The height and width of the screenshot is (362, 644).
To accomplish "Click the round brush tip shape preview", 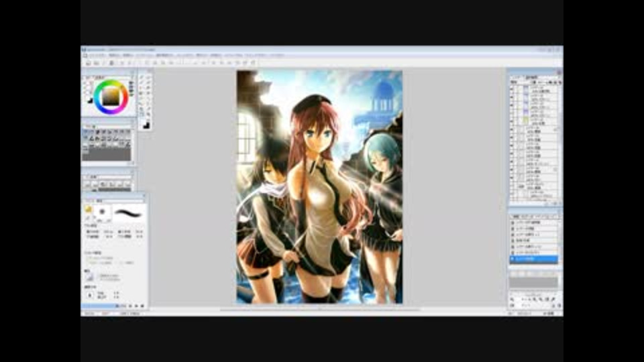I will pyautogui.click(x=102, y=212).
